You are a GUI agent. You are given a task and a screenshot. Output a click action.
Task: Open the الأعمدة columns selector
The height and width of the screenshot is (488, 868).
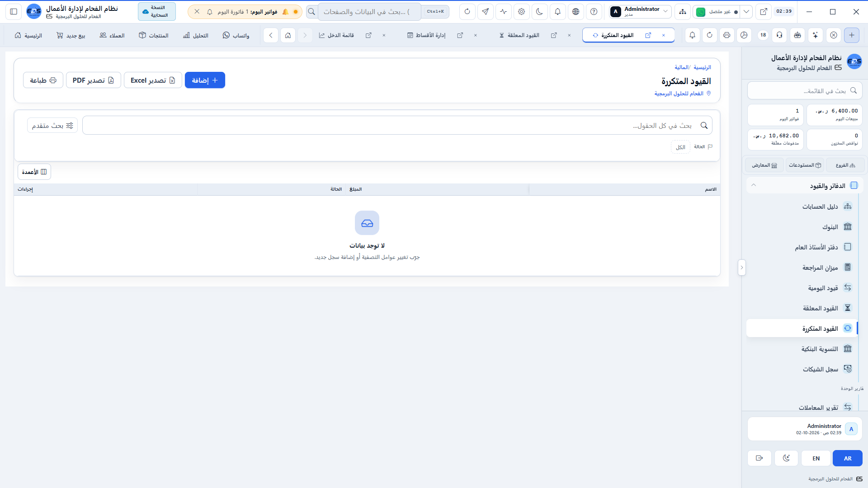coord(34,172)
